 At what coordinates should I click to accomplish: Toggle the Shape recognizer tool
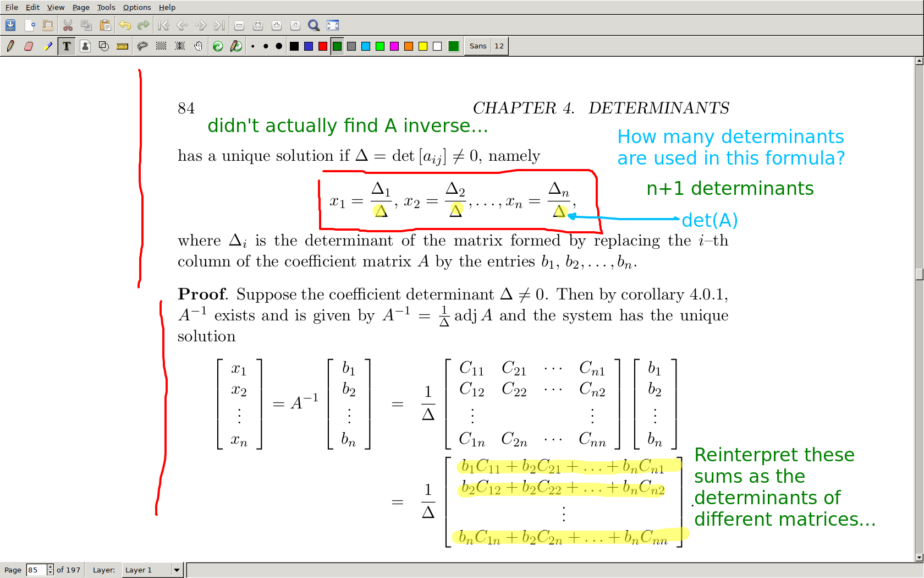[104, 46]
